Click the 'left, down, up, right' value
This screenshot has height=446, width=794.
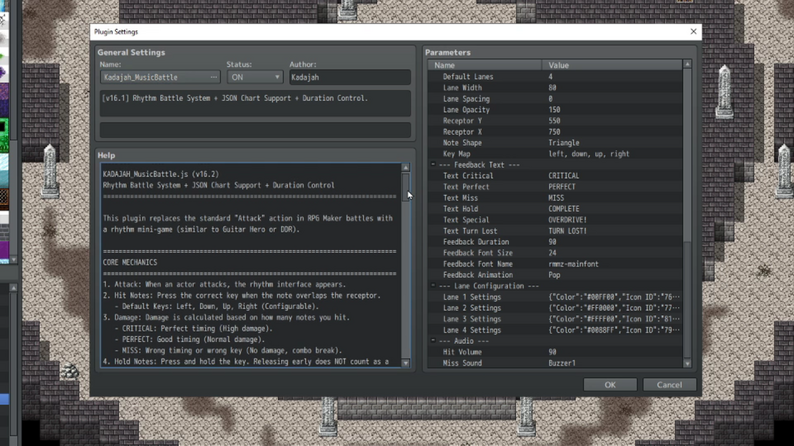click(x=589, y=153)
